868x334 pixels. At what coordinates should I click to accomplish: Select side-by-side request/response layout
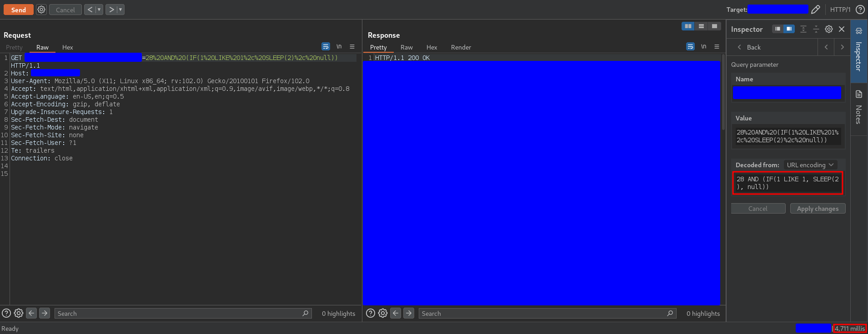pyautogui.click(x=688, y=26)
